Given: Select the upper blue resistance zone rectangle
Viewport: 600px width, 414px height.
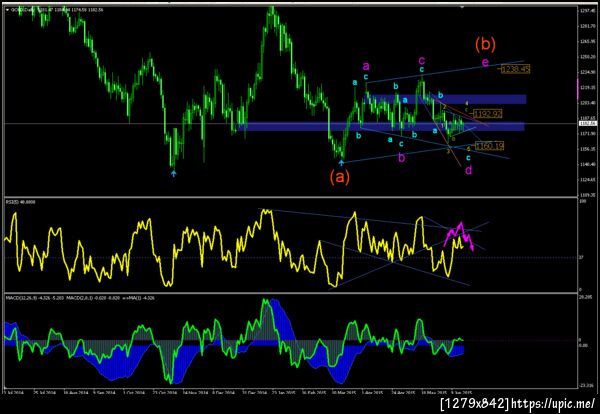Looking at the screenshot, I should 445,99.
